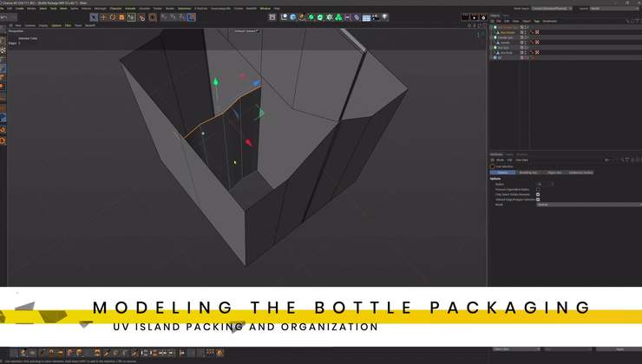The width and height of the screenshot is (642, 364).
Task: Open the Takes tab in Object Manager
Action: (x=506, y=16)
